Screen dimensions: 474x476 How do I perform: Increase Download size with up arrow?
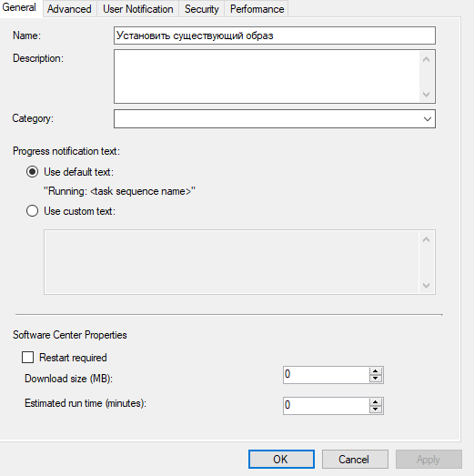(x=376, y=371)
